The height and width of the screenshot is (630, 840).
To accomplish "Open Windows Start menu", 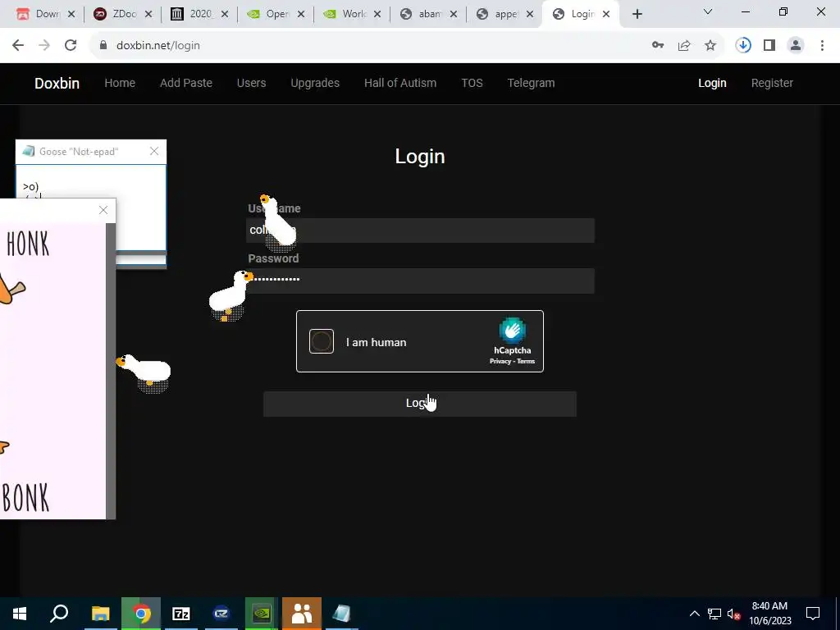I will coord(20,614).
